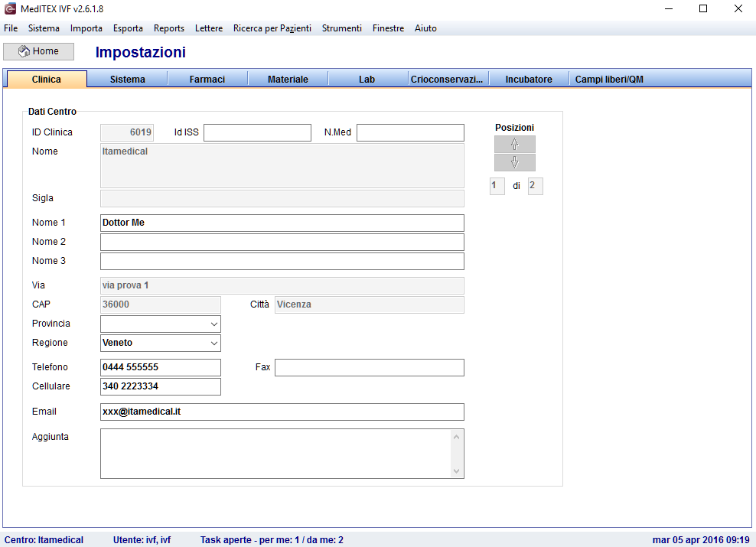Switch to the Crioconservazi... tab
Viewport: 756px width, 547px height.
pyautogui.click(x=447, y=79)
